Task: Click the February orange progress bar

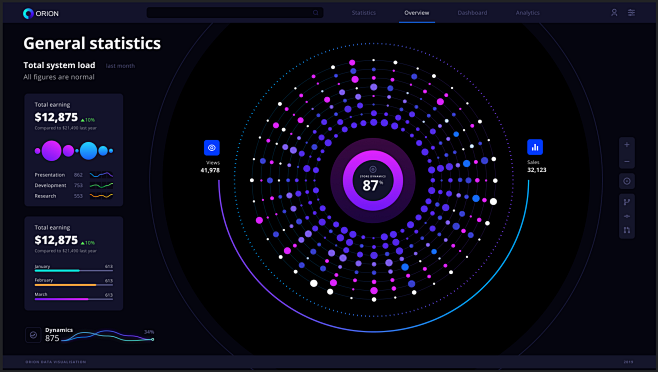Action: [73, 285]
